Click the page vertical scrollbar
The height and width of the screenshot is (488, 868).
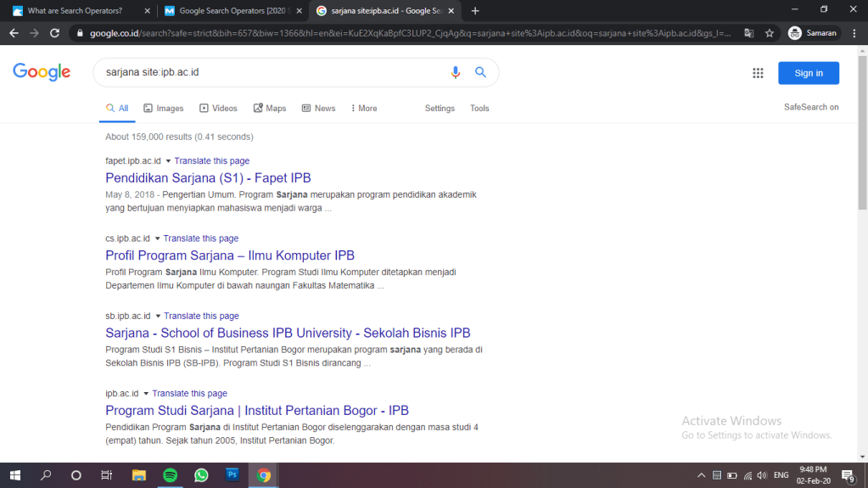pos(862,170)
